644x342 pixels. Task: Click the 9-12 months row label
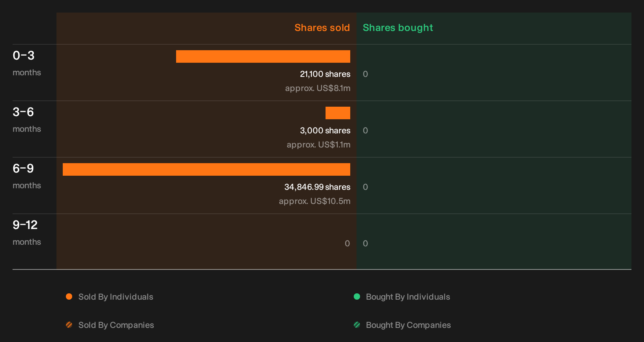click(x=27, y=233)
